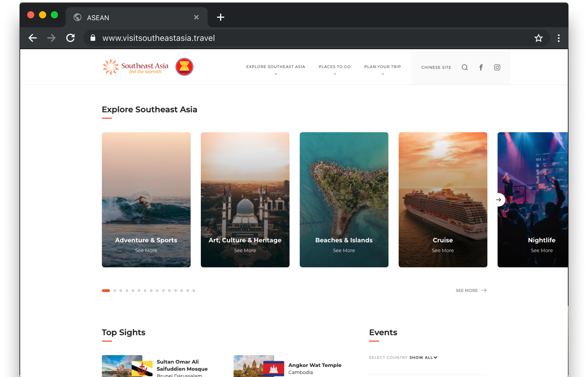This screenshot has height=377, width=588.
Task: Click See More under Cruise
Action: click(x=443, y=250)
